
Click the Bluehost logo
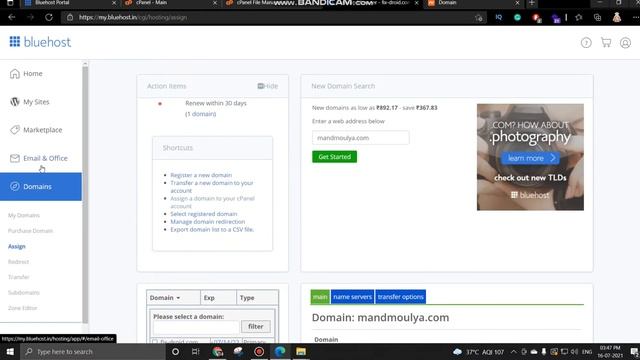point(40,42)
